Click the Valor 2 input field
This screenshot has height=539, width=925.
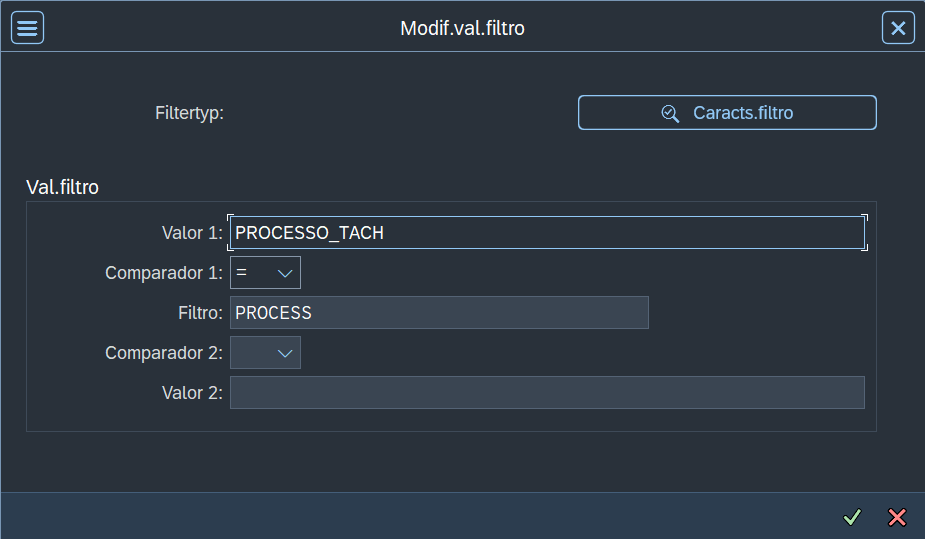(x=546, y=393)
